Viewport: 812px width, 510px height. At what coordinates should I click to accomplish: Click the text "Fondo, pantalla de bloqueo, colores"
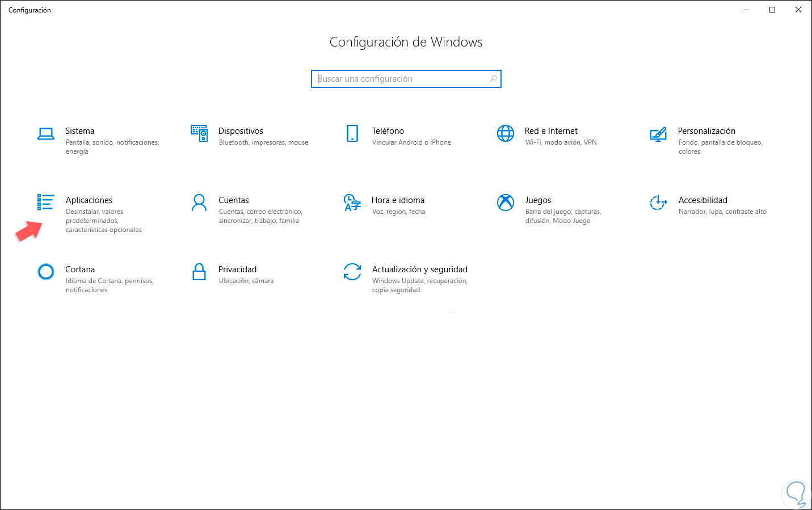(x=721, y=147)
